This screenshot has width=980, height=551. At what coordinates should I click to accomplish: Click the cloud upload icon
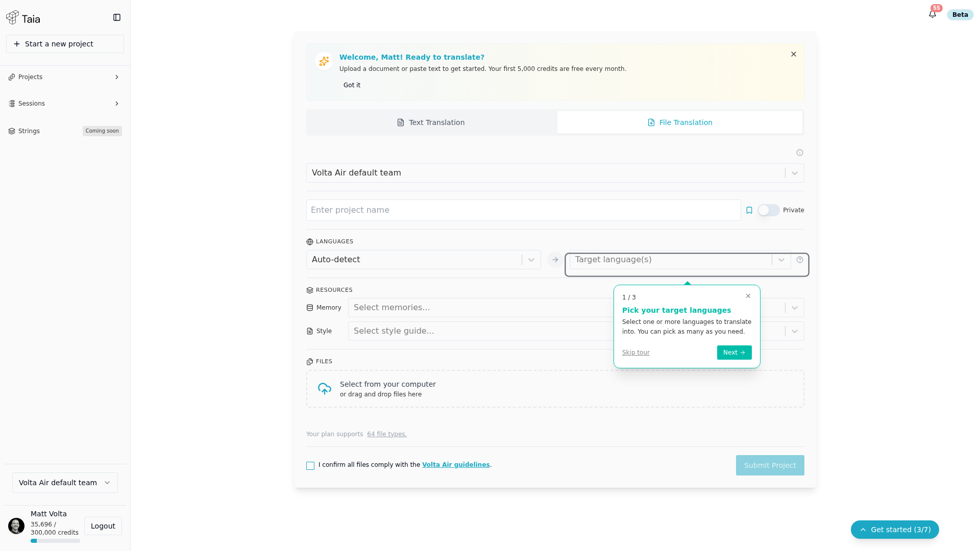coord(325,389)
